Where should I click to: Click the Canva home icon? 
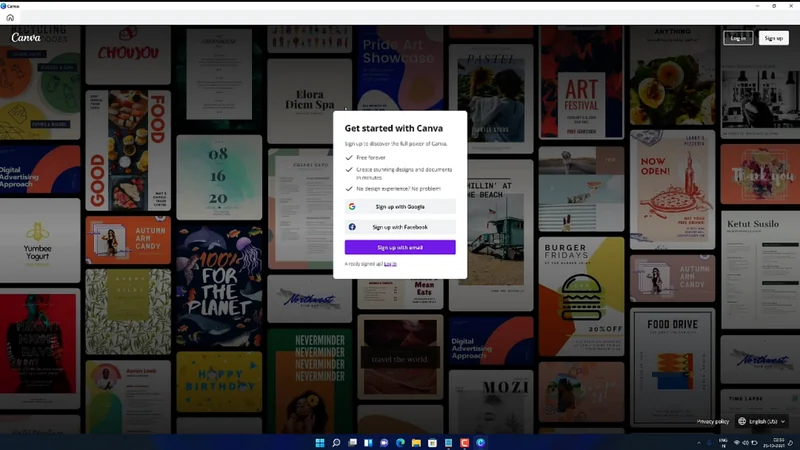[x=10, y=18]
